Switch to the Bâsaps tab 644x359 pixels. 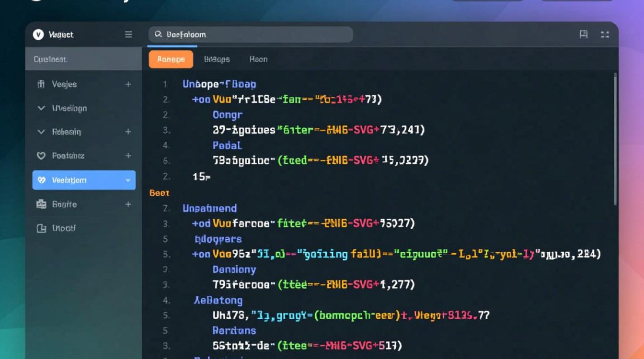[217, 59]
